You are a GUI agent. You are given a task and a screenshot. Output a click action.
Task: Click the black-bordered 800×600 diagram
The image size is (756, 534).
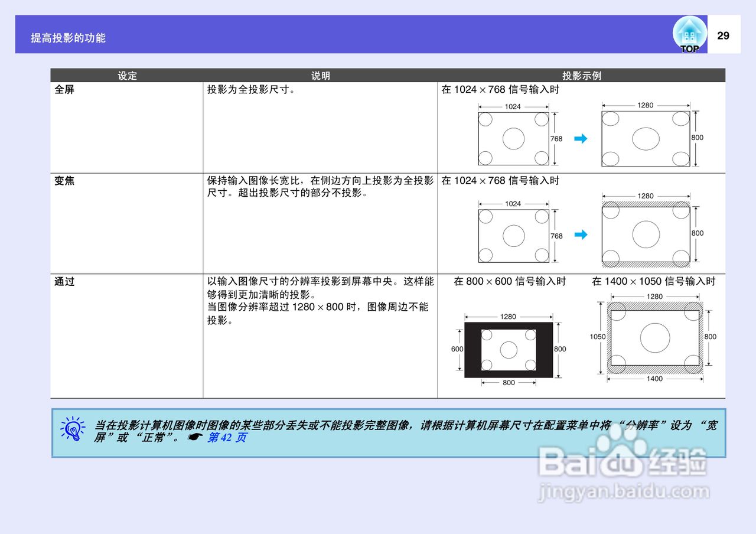[x=509, y=350]
